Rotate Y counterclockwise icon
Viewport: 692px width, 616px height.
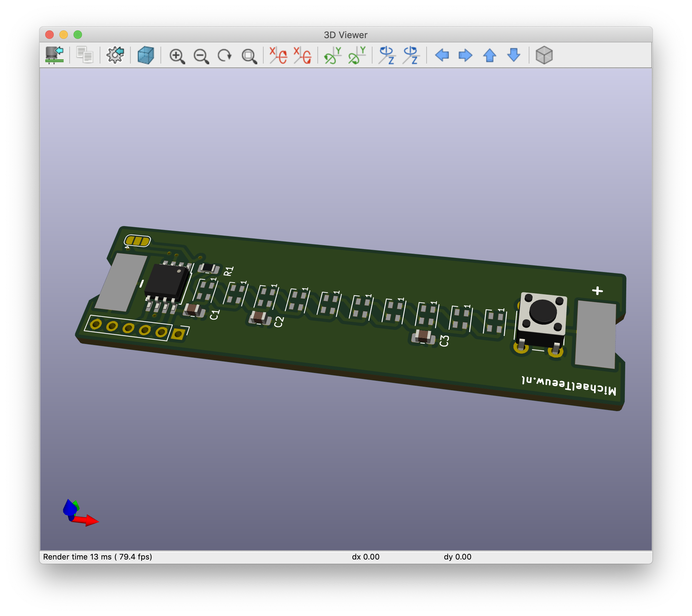(357, 55)
